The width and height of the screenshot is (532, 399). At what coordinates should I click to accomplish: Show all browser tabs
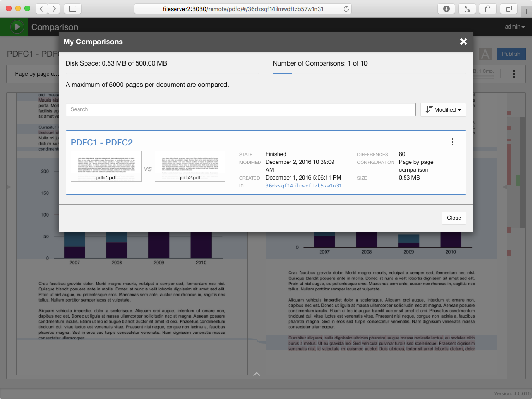coord(508,9)
